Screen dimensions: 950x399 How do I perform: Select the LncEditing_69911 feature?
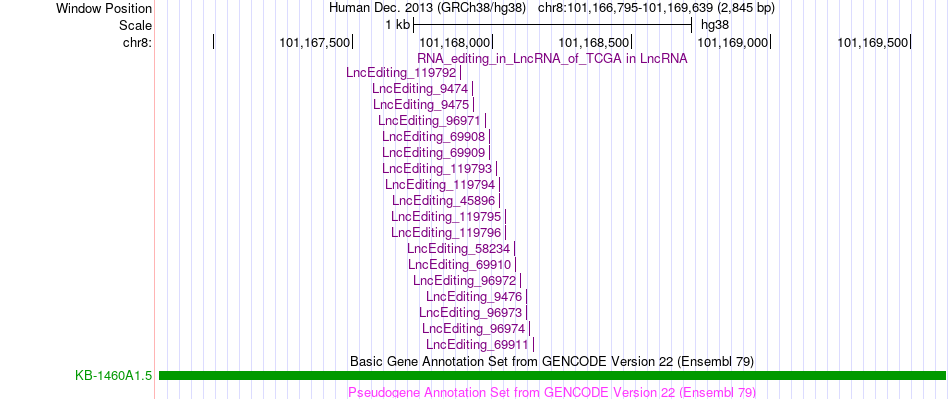pos(477,345)
